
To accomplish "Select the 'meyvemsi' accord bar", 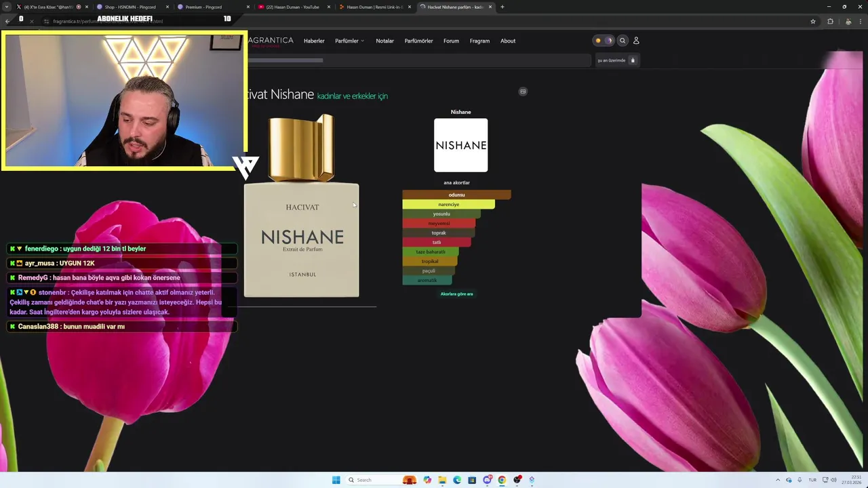I will point(439,223).
